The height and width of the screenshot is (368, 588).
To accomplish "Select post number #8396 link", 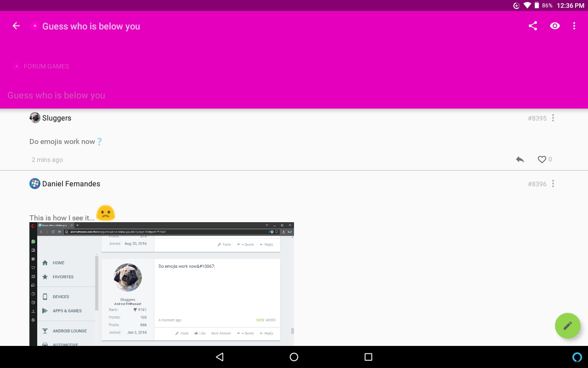I will tap(537, 184).
